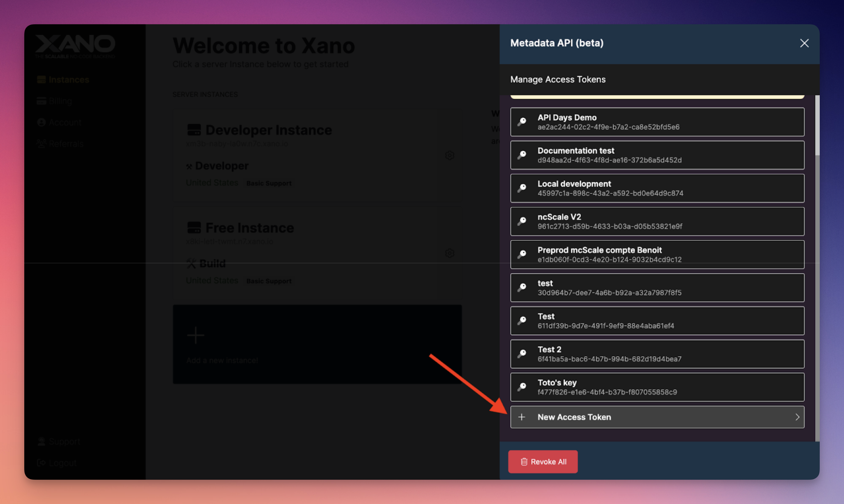This screenshot has height=504, width=844.
Task: Open Billing in the sidebar
Action: click(60, 101)
